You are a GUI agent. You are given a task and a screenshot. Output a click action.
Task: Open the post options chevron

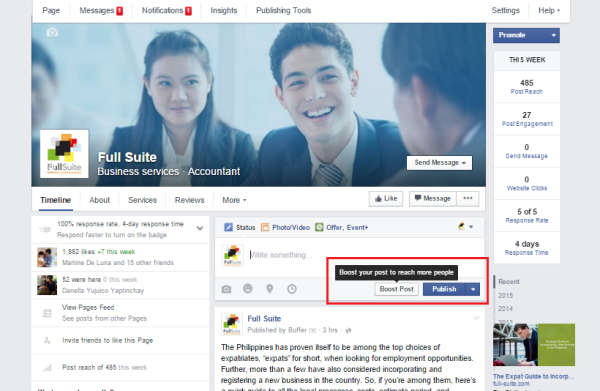point(476,318)
